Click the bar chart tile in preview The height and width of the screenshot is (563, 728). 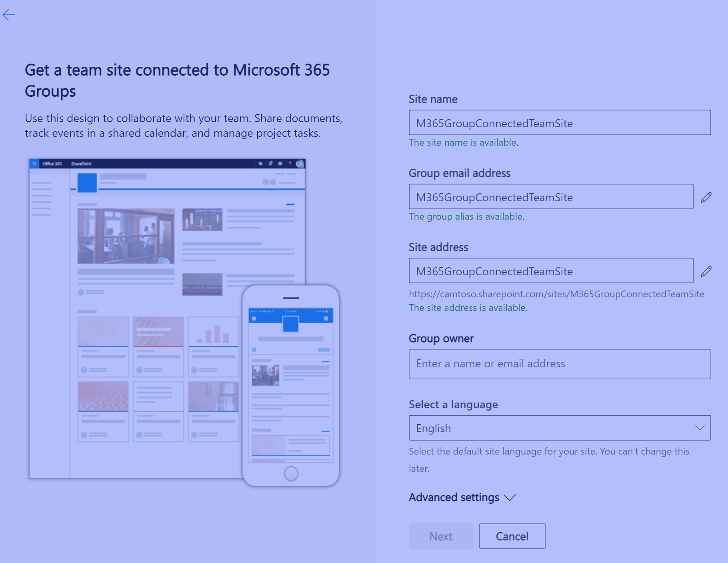(x=214, y=332)
